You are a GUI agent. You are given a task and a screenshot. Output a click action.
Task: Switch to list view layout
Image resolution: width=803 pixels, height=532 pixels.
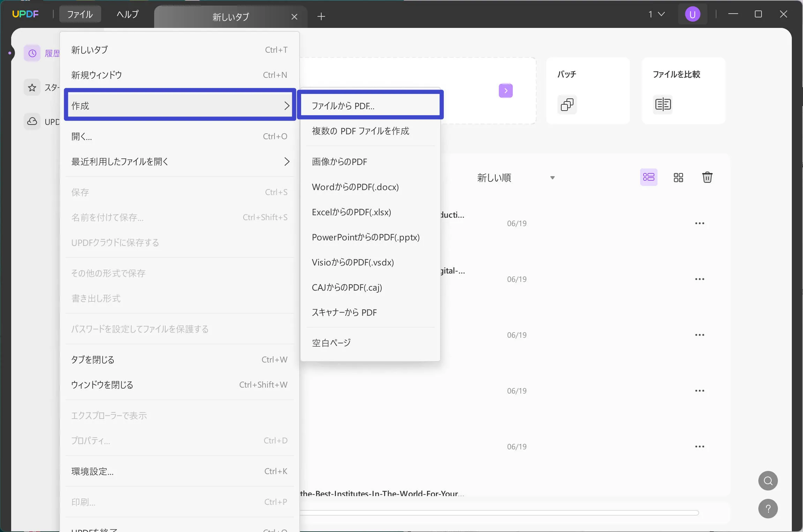click(649, 177)
